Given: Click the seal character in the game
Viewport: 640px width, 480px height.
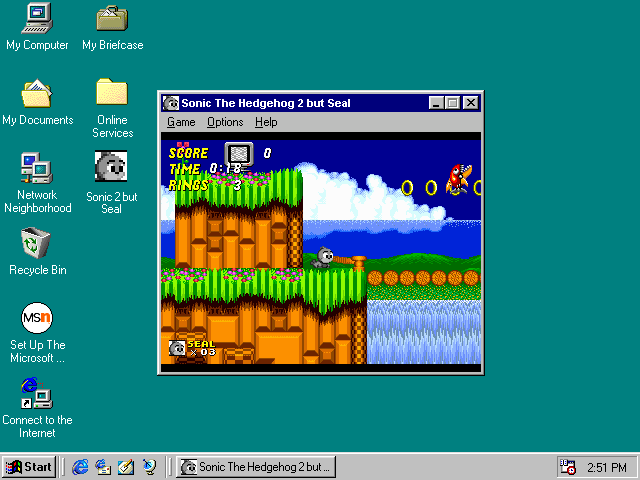Looking at the screenshot, I should coord(322,258).
